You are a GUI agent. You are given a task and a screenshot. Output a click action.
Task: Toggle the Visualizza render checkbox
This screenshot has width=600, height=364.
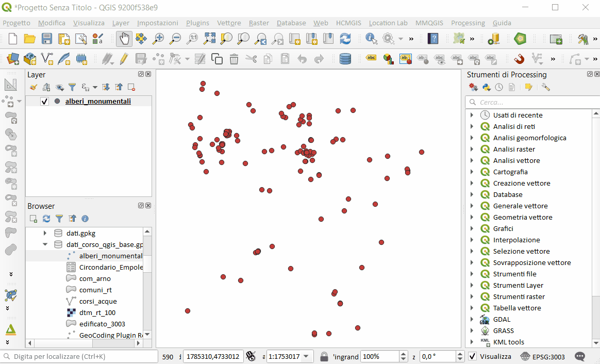[473, 356]
